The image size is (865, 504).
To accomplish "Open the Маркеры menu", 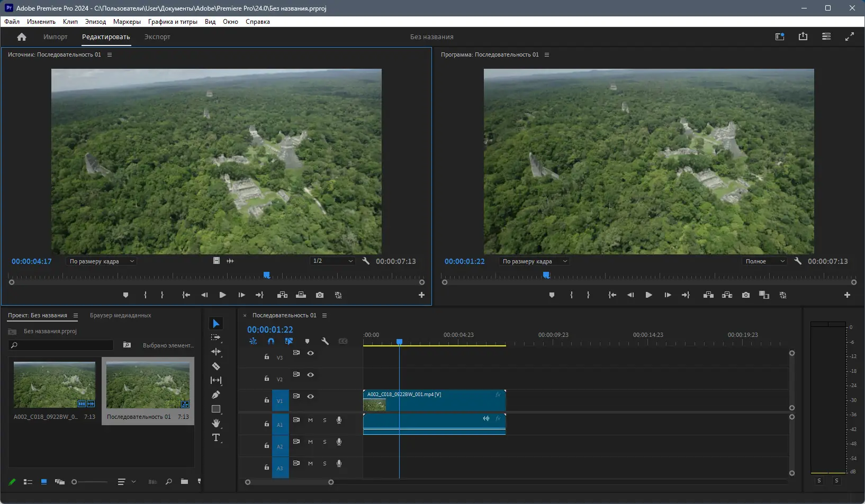I will (127, 22).
